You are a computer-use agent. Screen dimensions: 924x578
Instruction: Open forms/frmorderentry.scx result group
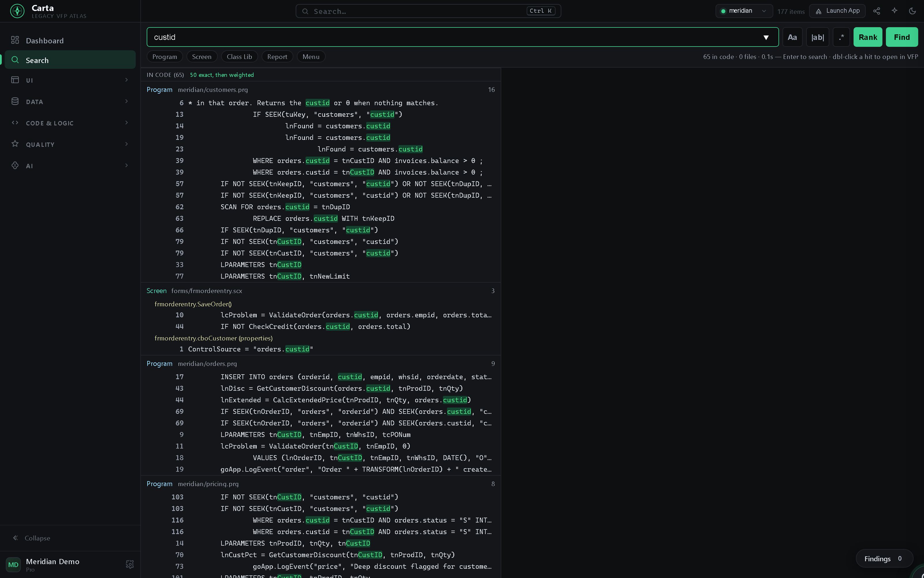pyautogui.click(x=321, y=290)
